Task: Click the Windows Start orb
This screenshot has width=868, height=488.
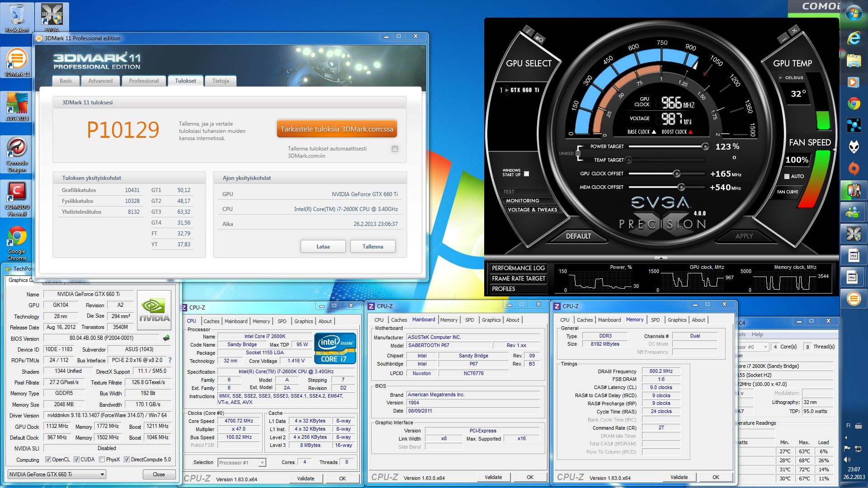Action: coord(854,14)
